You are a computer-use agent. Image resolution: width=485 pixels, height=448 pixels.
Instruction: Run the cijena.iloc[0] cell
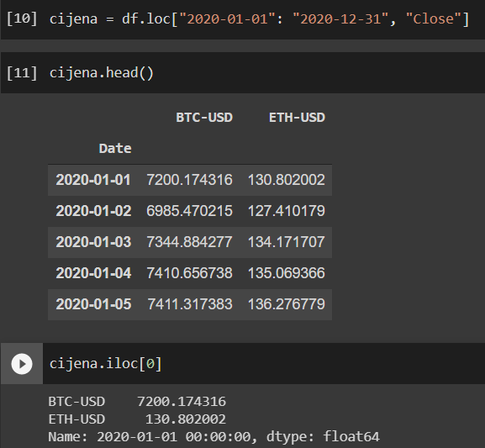22,364
